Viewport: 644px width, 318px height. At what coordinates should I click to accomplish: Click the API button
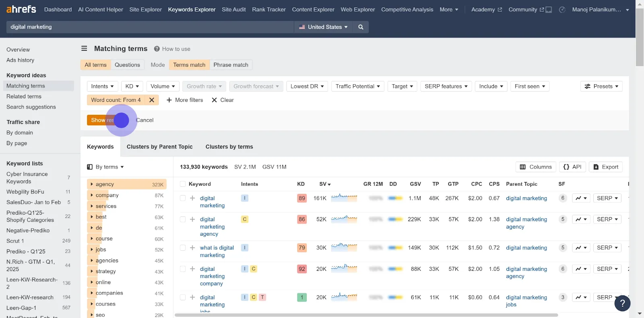coord(572,167)
